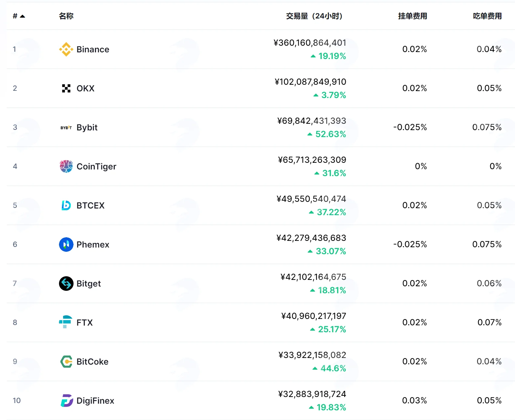Screen dimensions: 515x420
Task: Open the Phemex exchange name link
Action: [x=93, y=244]
